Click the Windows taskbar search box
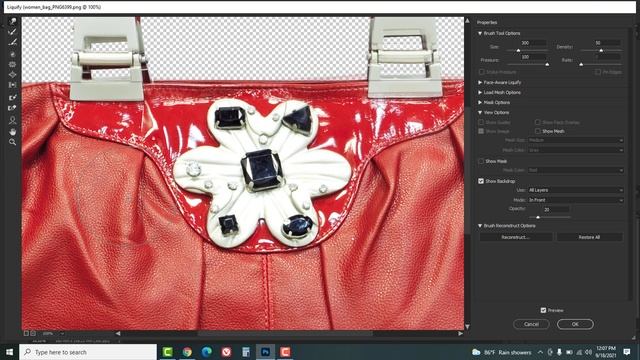 point(88,352)
